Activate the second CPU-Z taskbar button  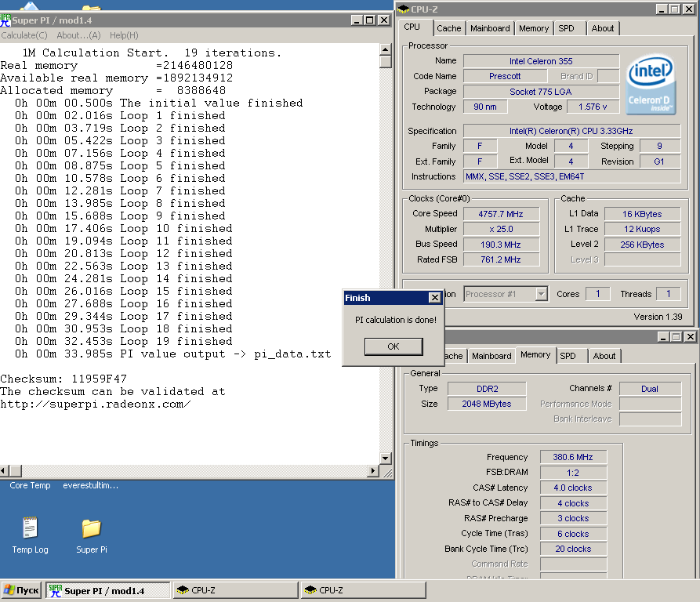364,590
